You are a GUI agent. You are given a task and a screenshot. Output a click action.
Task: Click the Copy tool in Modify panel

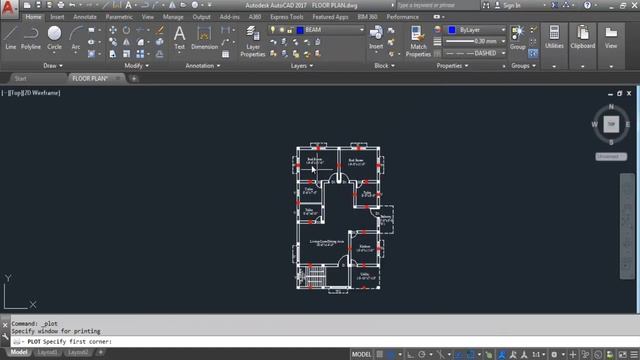(113, 42)
